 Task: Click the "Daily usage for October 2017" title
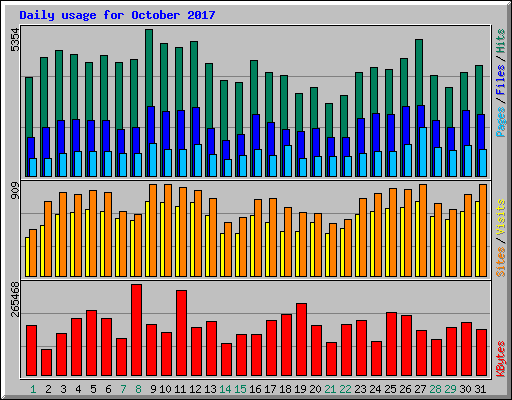[x=117, y=15]
